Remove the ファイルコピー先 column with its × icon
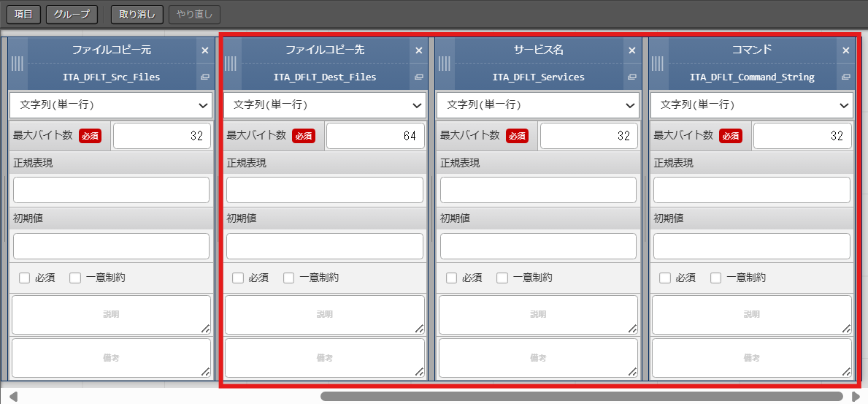The width and height of the screenshot is (868, 404). tap(418, 50)
